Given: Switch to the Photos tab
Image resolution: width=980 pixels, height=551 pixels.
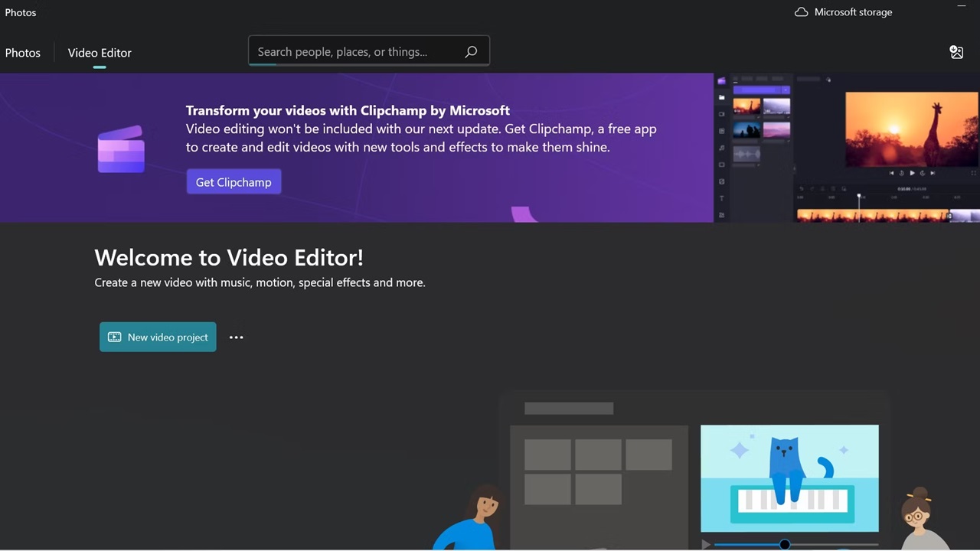Looking at the screenshot, I should click(x=23, y=53).
